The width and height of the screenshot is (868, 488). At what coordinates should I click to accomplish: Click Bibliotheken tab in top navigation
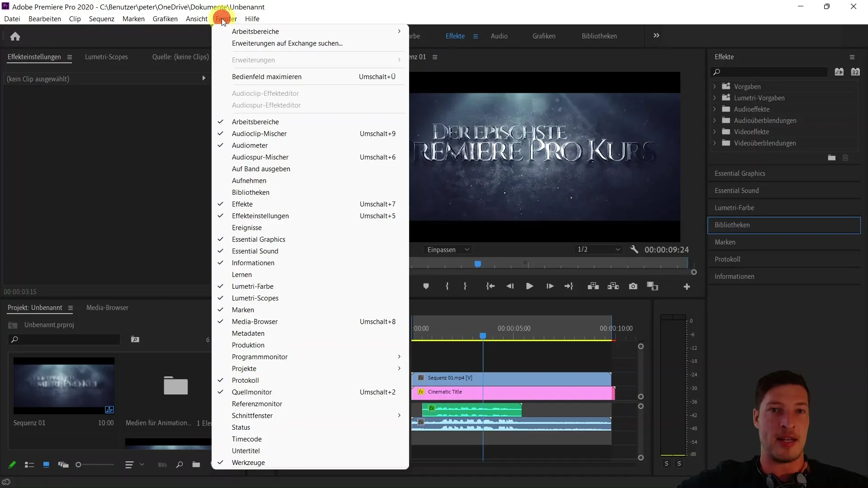pos(599,36)
